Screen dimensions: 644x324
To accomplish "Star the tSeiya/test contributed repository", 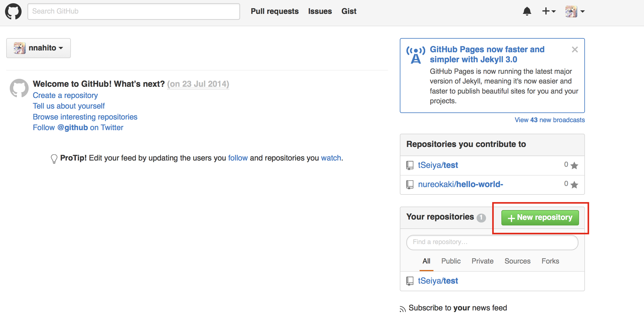I will pyautogui.click(x=574, y=166).
